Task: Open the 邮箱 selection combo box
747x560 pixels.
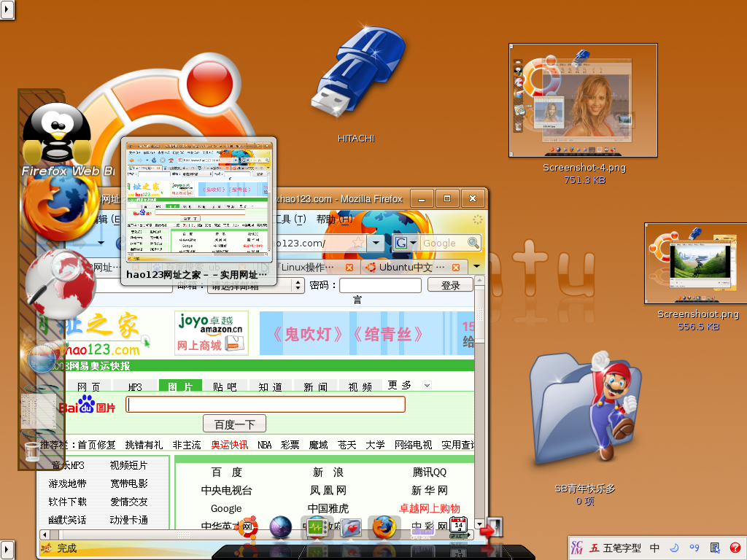Action: [256, 285]
